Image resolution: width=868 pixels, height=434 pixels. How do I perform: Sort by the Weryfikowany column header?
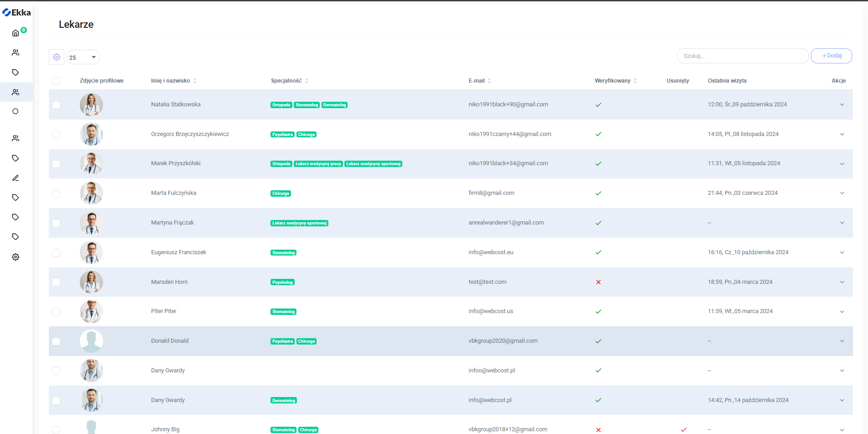click(612, 81)
